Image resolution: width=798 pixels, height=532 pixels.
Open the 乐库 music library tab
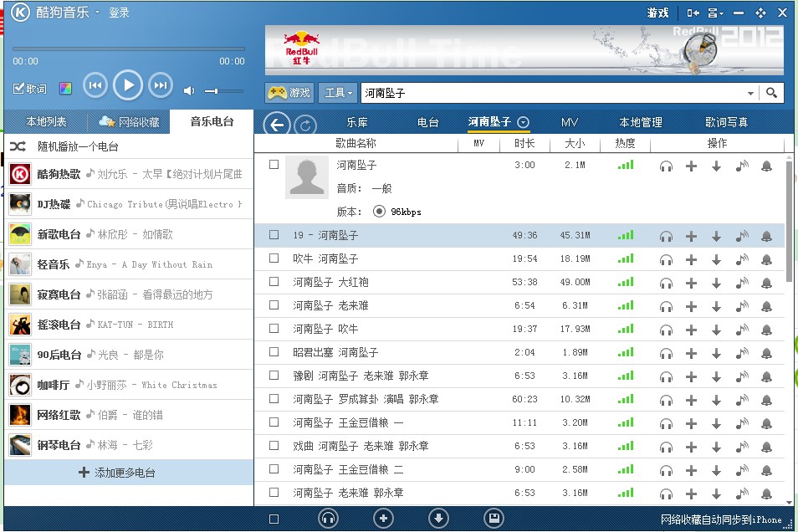click(x=357, y=122)
